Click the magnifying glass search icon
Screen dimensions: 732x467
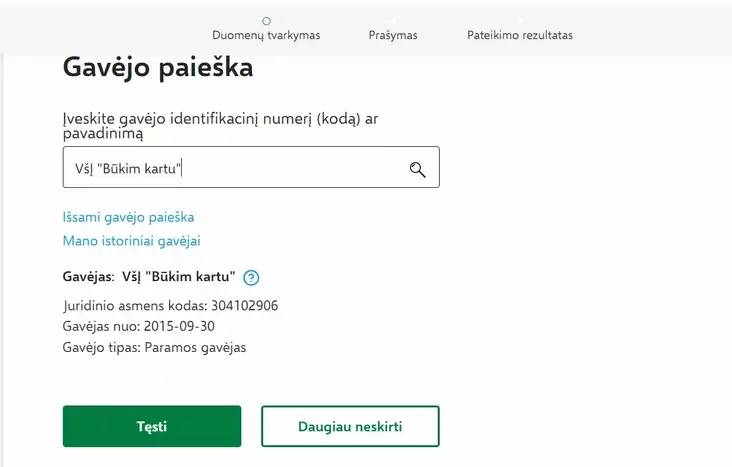[x=418, y=169]
